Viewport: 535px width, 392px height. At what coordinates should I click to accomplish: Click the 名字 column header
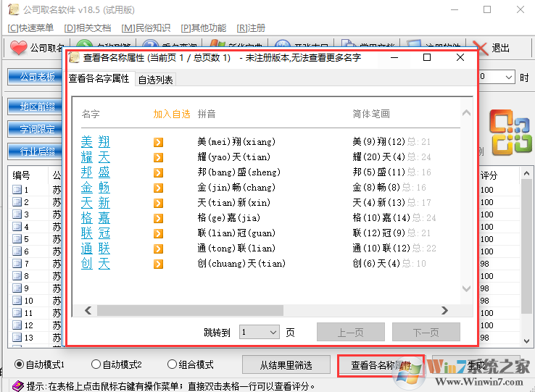91,114
